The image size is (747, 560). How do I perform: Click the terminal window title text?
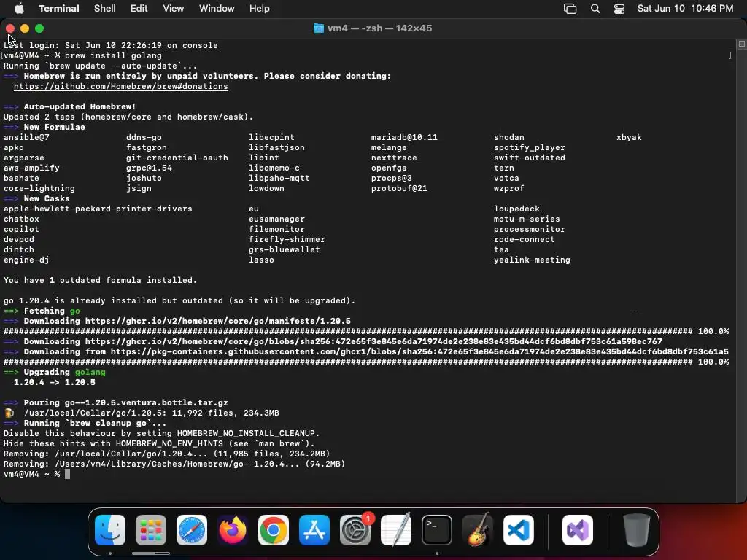click(379, 28)
